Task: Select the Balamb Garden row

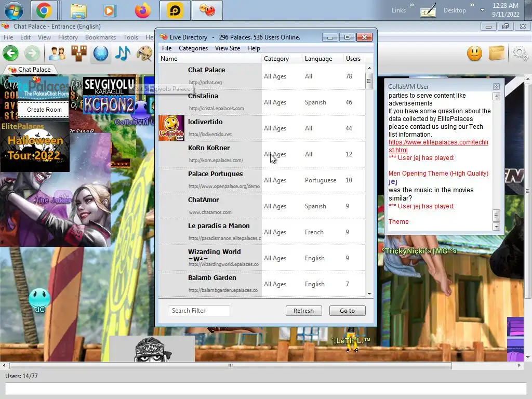Action: pos(262,284)
